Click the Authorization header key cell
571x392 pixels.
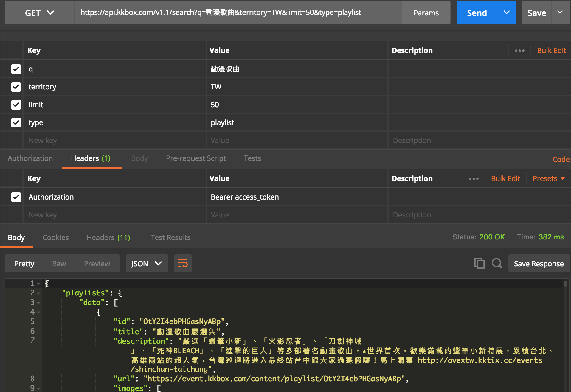115,197
